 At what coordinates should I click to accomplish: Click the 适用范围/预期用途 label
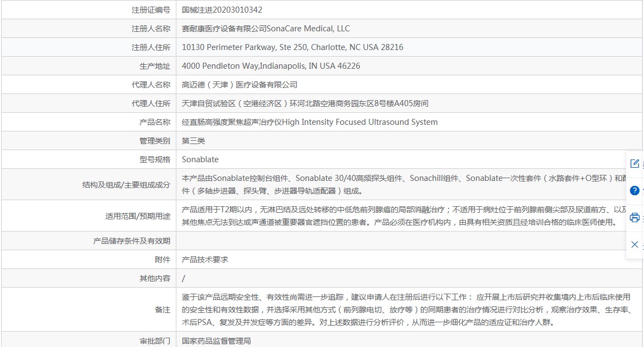click(x=137, y=216)
